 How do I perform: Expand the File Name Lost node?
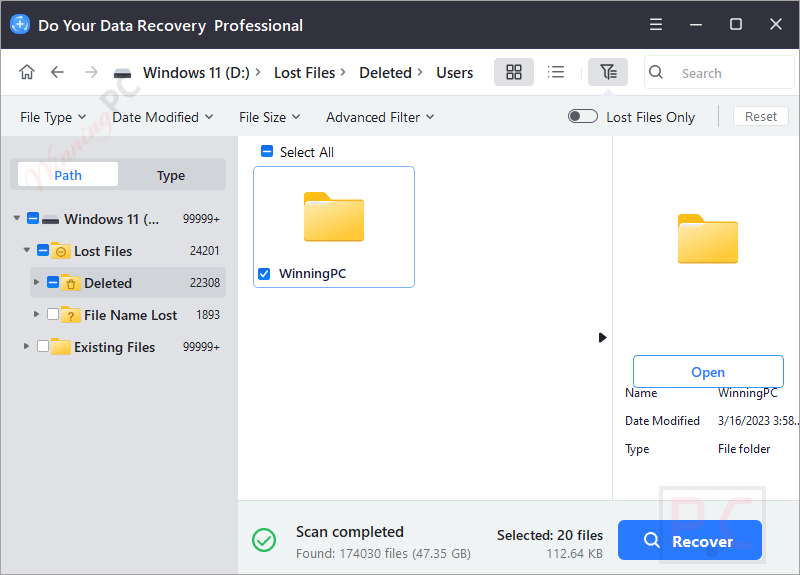tap(36, 314)
